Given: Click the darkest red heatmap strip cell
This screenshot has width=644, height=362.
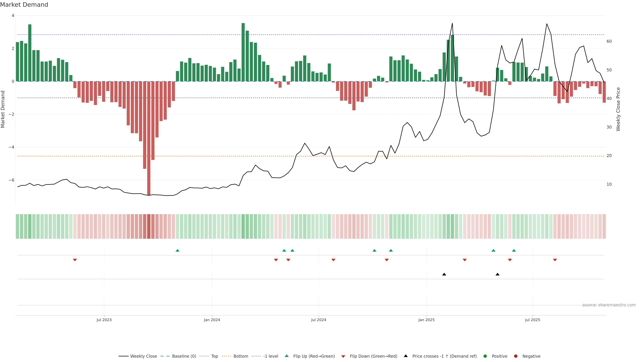Looking at the screenshot, I should 149,226.
